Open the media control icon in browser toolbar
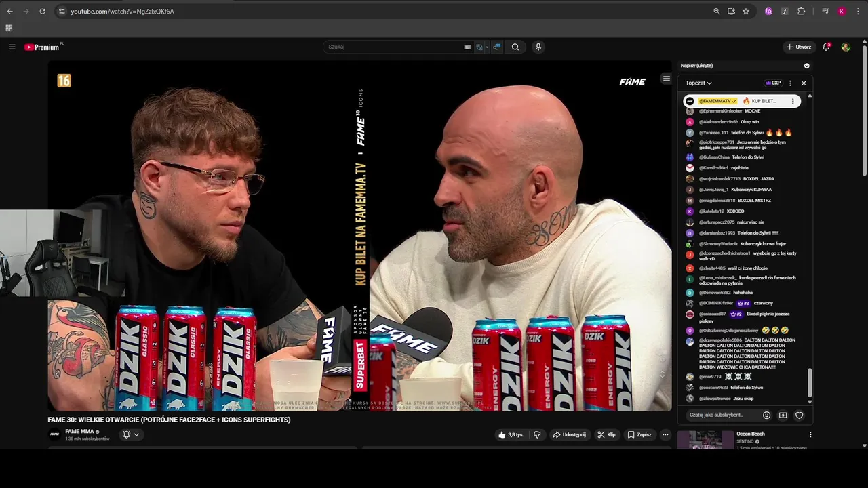 point(825,12)
